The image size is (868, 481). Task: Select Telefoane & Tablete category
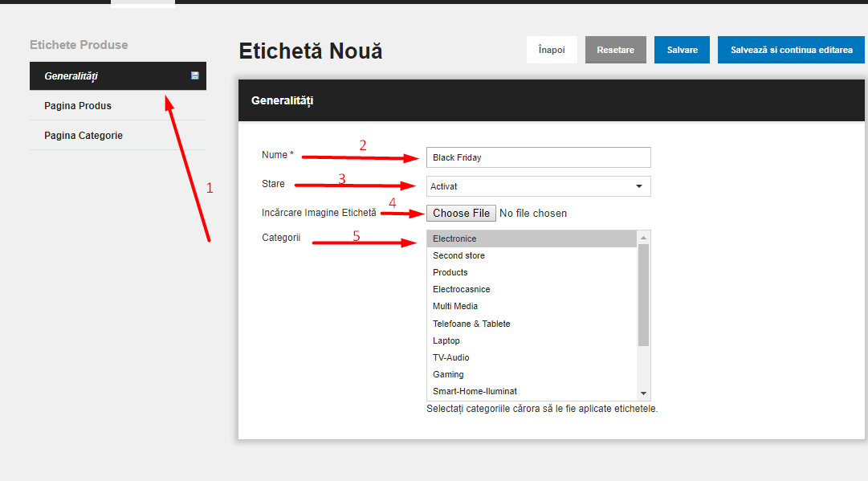coord(532,324)
